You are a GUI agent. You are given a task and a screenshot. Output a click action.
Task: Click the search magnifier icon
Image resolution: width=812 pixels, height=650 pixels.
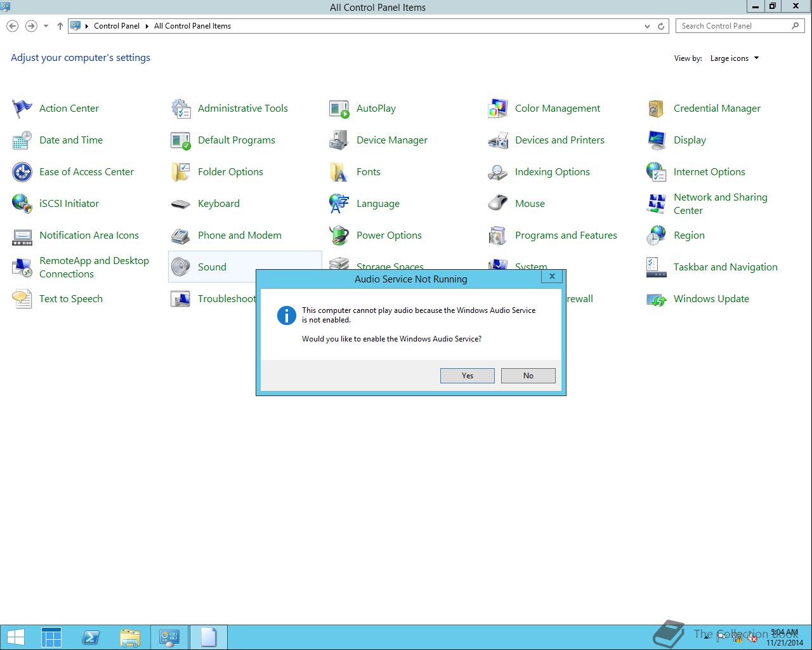pos(796,26)
